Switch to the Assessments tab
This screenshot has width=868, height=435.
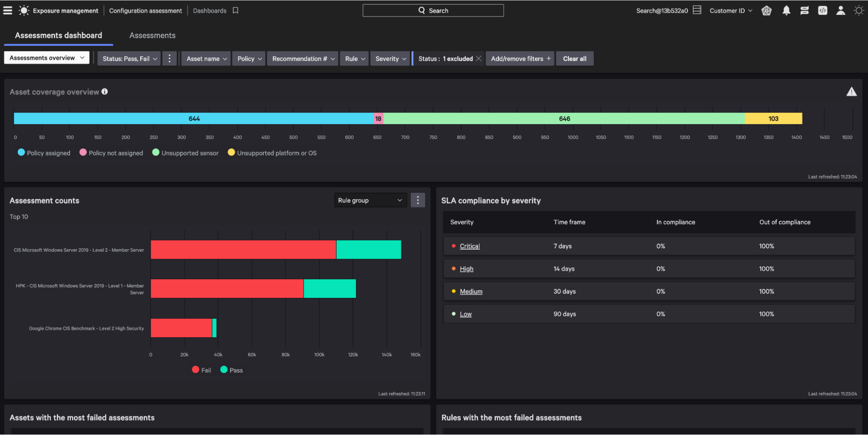coord(152,36)
